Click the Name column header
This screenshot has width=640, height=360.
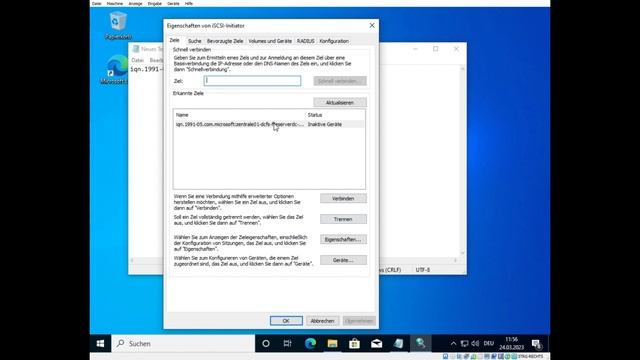pos(240,115)
